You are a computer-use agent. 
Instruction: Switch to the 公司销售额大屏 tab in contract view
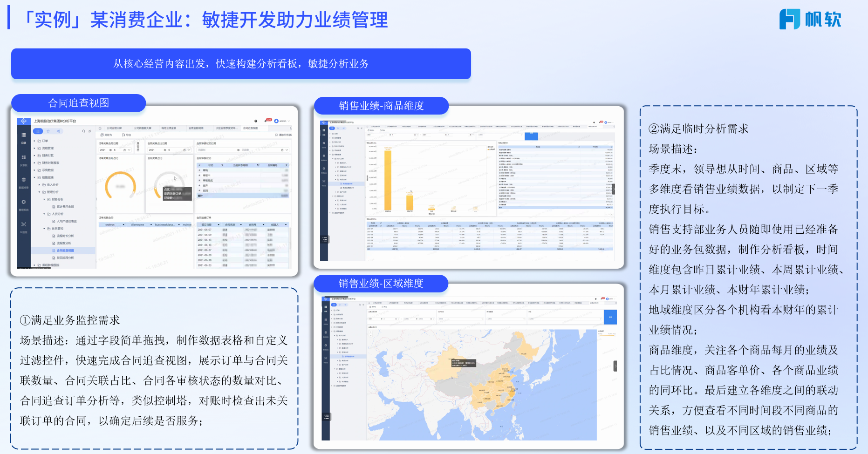(x=143, y=128)
